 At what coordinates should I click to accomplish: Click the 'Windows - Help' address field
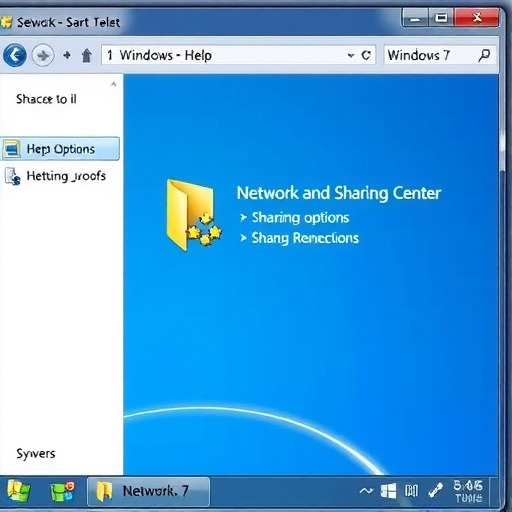pyautogui.click(x=238, y=55)
